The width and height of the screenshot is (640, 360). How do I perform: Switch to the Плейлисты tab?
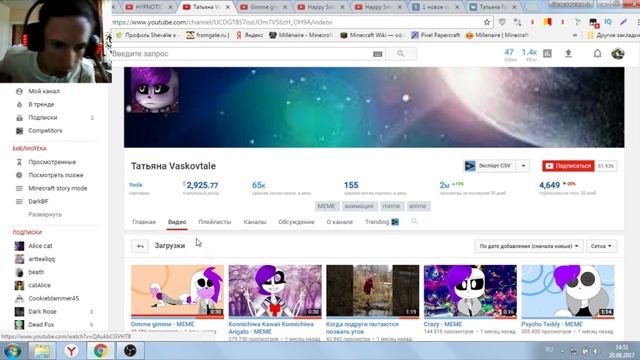[215, 222]
